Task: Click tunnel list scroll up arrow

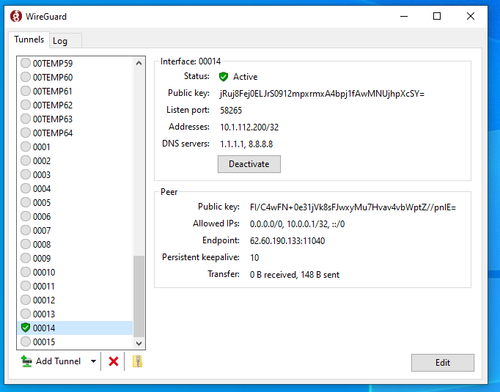Action: click(x=139, y=63)
